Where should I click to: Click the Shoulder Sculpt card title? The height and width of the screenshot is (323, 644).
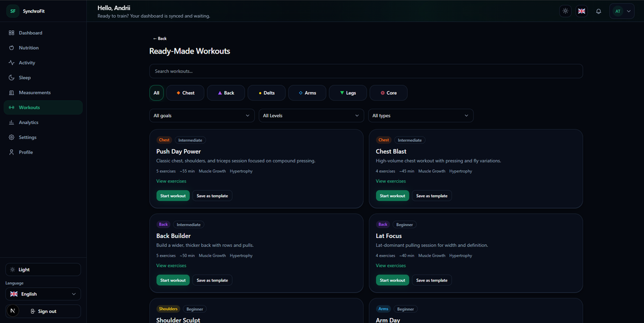pos(178,320)
